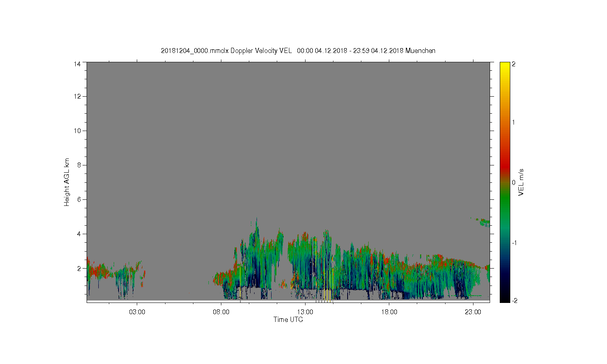
Task: Select the 03:00 time tick label
Action: coord(137,312)
